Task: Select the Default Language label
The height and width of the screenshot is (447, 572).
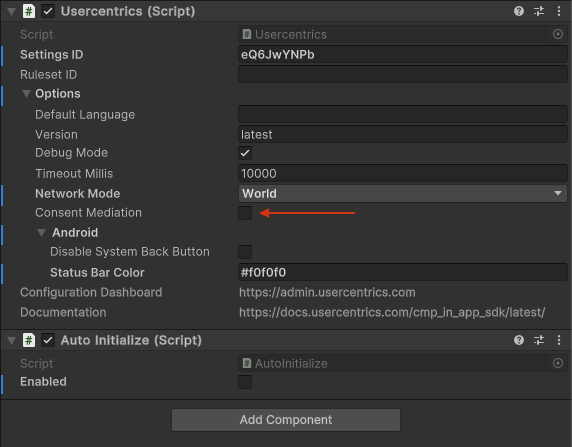Action: tap(85, 115)
